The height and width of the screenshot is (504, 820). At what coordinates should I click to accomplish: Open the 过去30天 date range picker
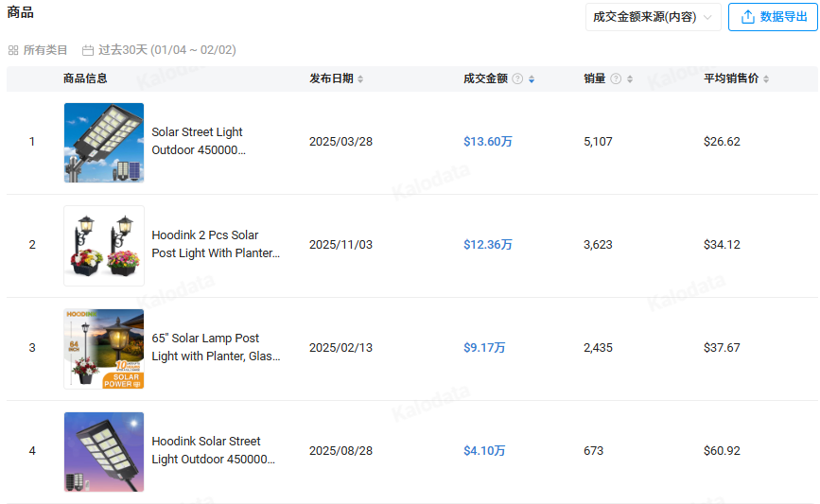pos(166,50)
